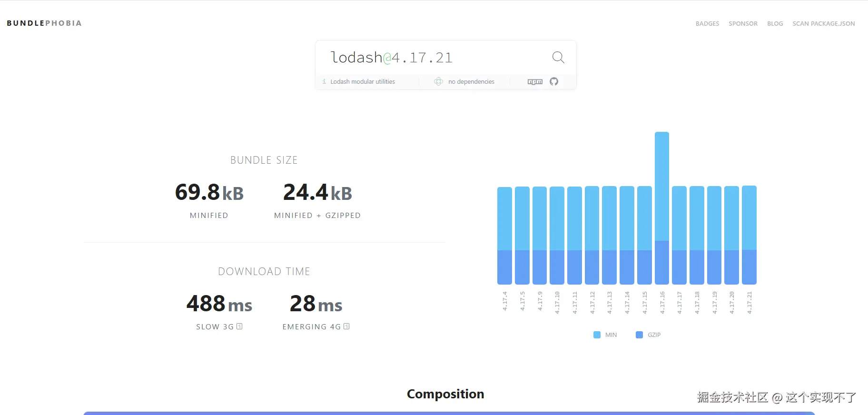Click the no dependencies text
This screenshot has height=415, width=868.
[x=471, y=81]
